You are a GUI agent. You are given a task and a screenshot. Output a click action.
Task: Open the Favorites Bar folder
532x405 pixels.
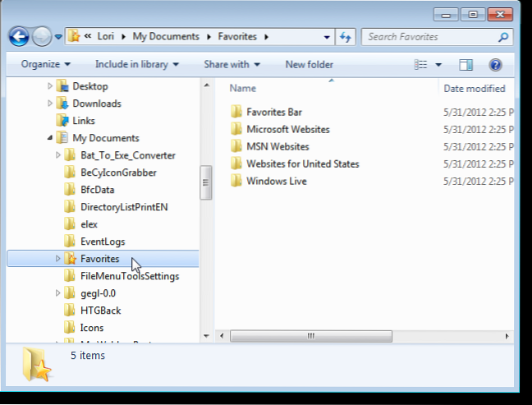[x=275, y=112]
